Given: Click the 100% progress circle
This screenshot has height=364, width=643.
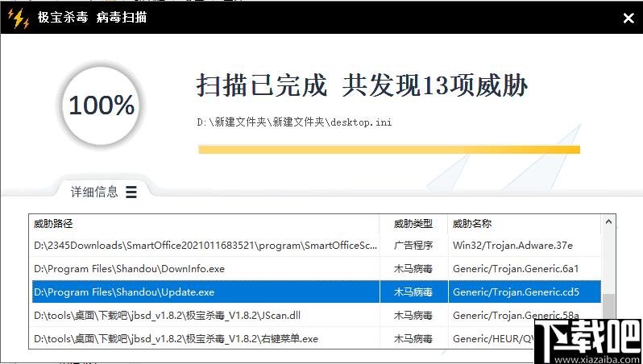Looking at the screenshot, I should [102, 105].
